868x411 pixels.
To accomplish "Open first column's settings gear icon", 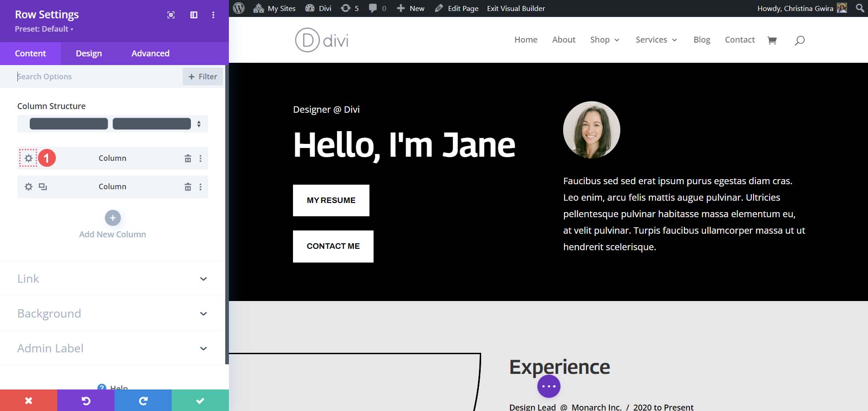I will tap(28, 158).
